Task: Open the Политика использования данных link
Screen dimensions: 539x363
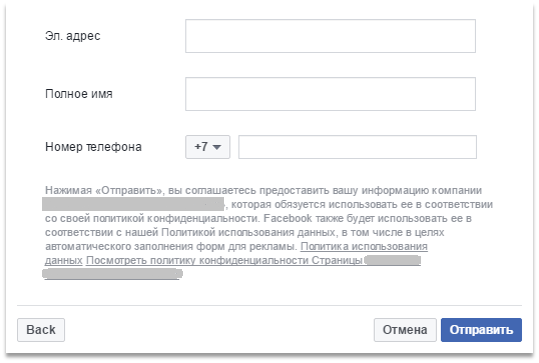Action: coord(364,246)
